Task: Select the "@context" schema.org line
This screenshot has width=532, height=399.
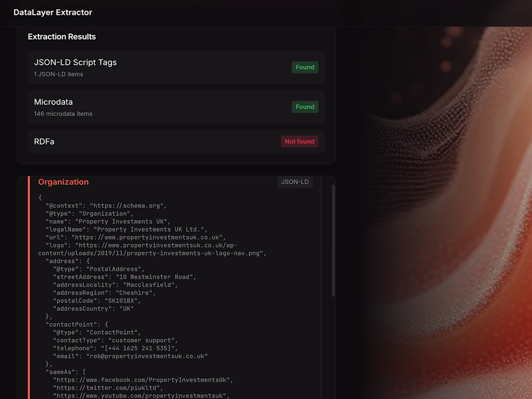Action: click(x=106, y=206)
